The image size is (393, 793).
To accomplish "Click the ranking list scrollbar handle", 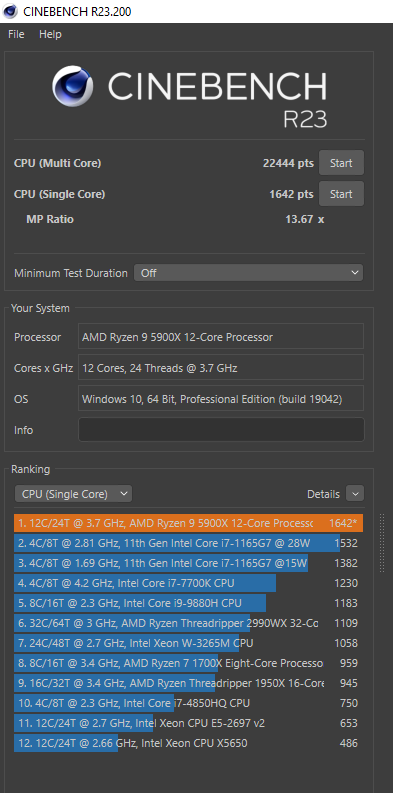I will pos(382,543).
